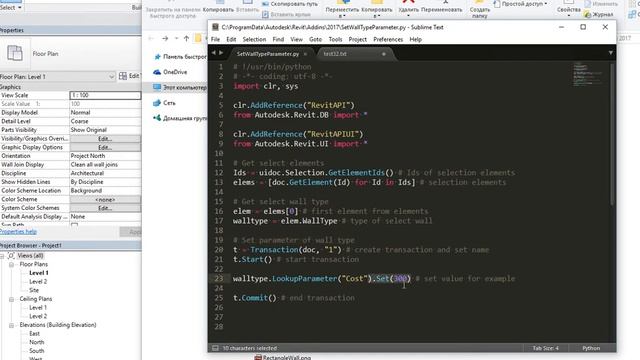Collapse Ceiling Plans tree node
Screen dimensions: 640x360
click(x=11, y=299)
